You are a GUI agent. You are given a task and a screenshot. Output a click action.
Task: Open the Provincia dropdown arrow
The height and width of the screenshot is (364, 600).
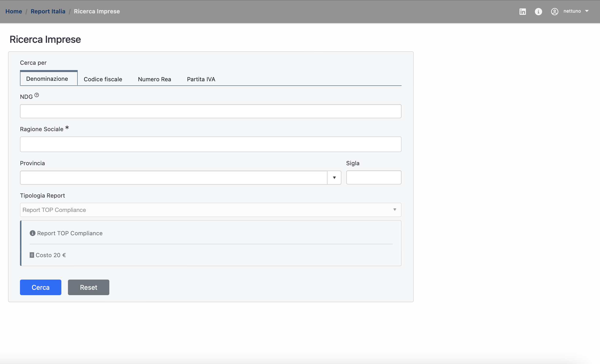tap(334, 178)
